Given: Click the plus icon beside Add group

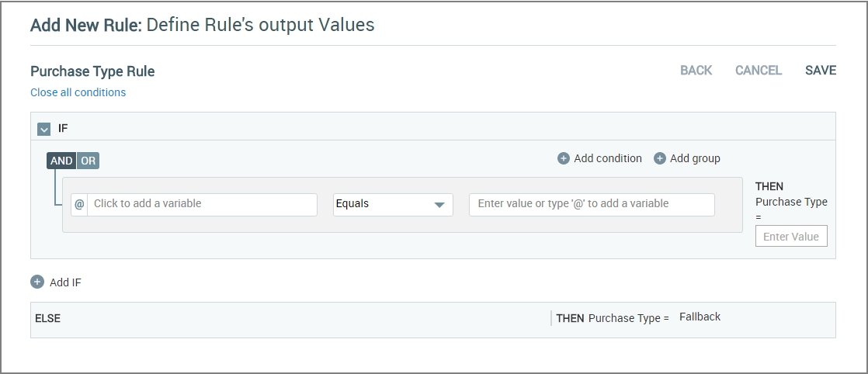Looking at the screenshot, I should [x=660, y=159].
